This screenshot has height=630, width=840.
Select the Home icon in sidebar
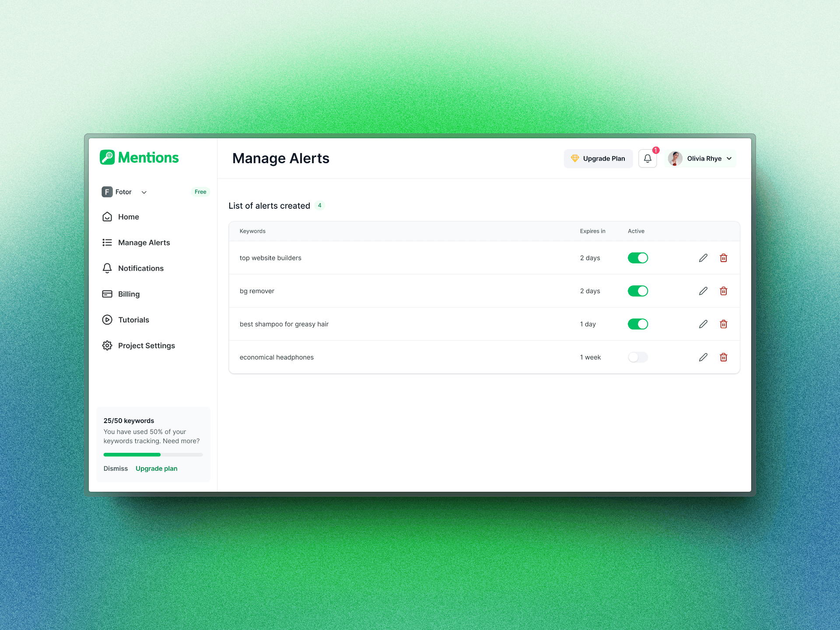[107, 217]
